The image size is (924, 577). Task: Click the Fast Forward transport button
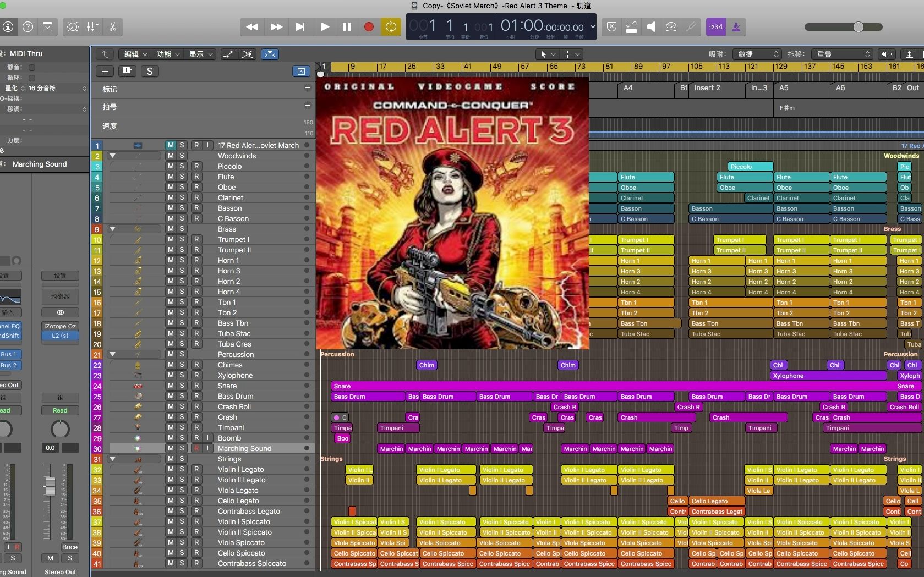click(x=277, y=26)
